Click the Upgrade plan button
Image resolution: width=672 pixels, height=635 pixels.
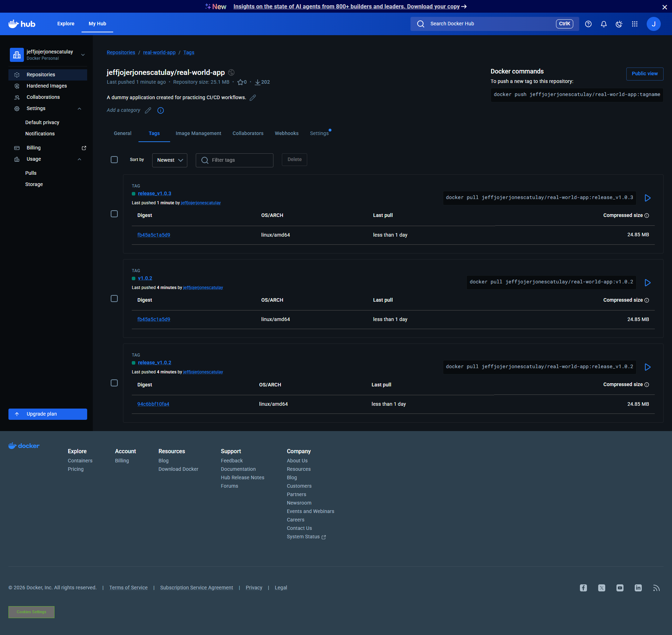click(x=48, y=414)
